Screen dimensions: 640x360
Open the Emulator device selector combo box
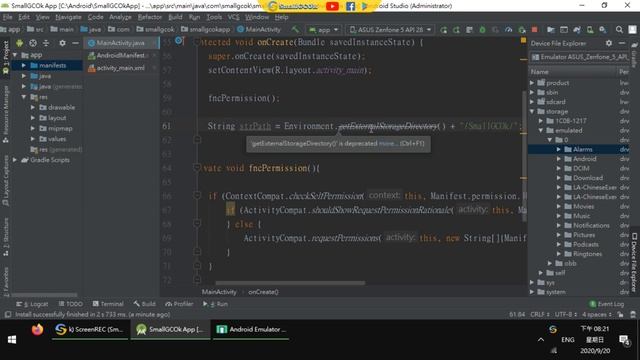click(580, 57)
